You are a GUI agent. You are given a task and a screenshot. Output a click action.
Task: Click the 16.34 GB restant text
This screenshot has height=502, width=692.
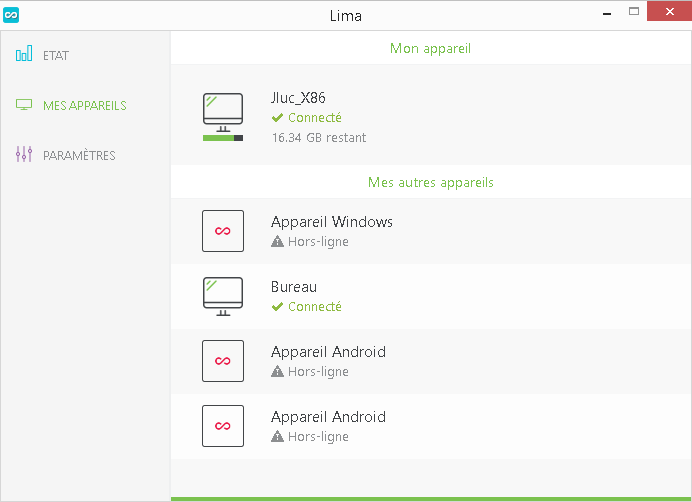pyautogui.click(x=319, y=138)
